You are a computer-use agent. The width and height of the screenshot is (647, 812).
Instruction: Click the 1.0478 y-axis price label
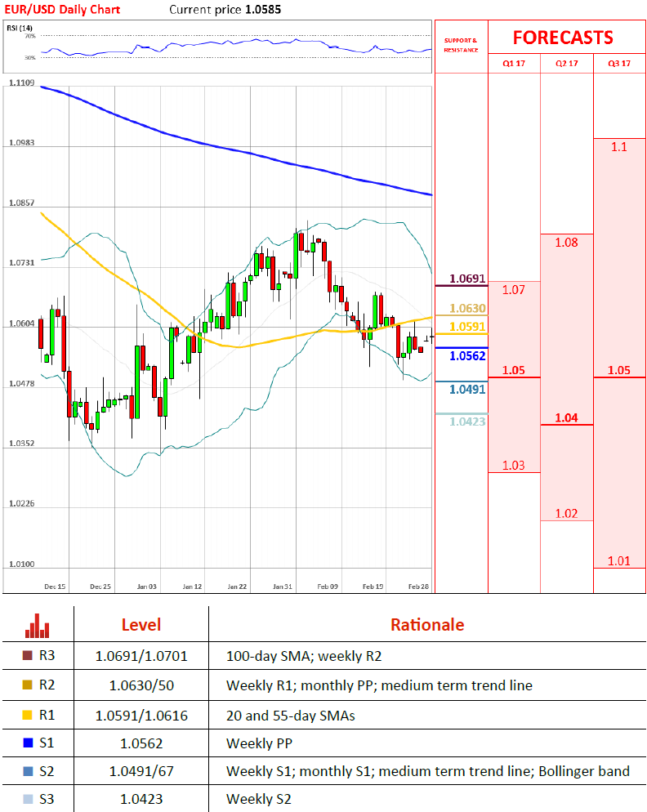pos(22,384)
